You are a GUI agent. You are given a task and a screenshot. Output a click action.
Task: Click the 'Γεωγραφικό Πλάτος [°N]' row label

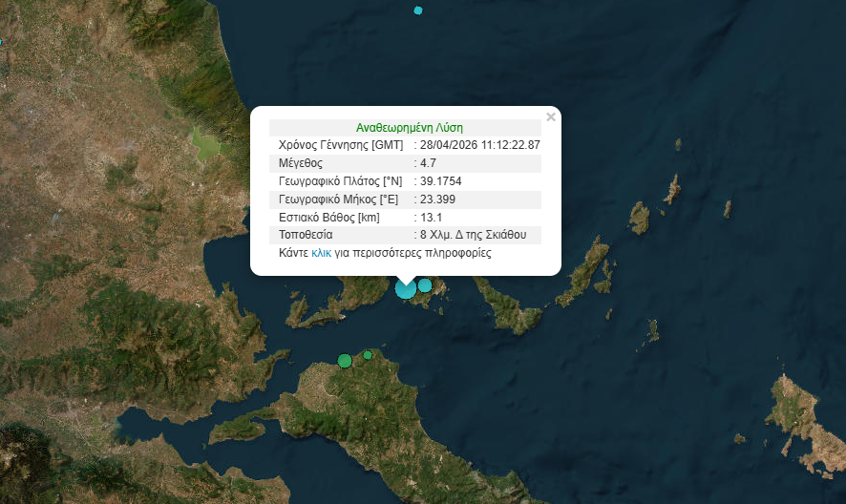coord(340,181)
